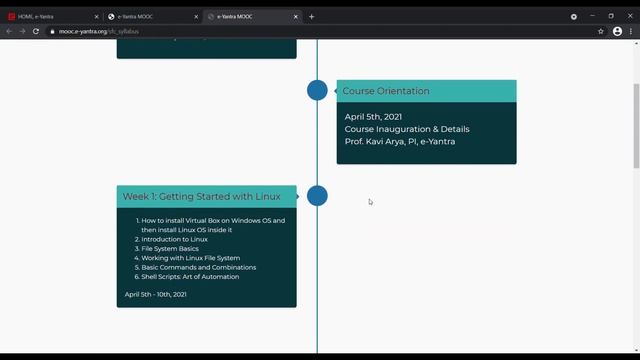Restore down the browser window

point(611,16)
